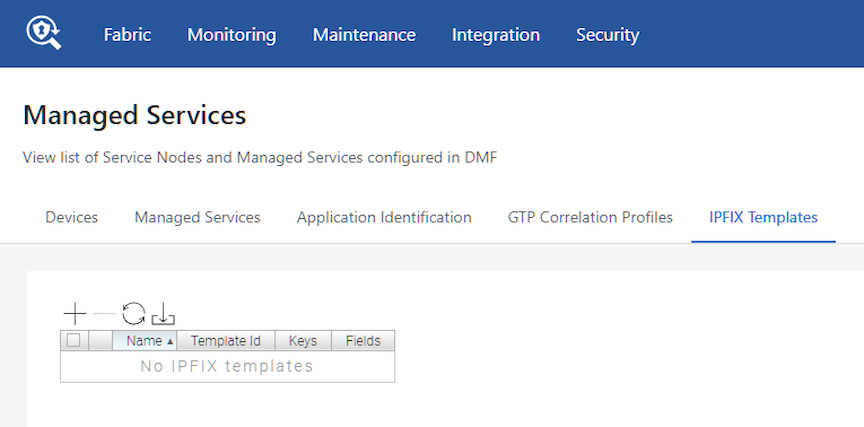Viewport: 864px width, 427px height.
Task: Click the Fields column header
Action: click(x=363, y=340)
